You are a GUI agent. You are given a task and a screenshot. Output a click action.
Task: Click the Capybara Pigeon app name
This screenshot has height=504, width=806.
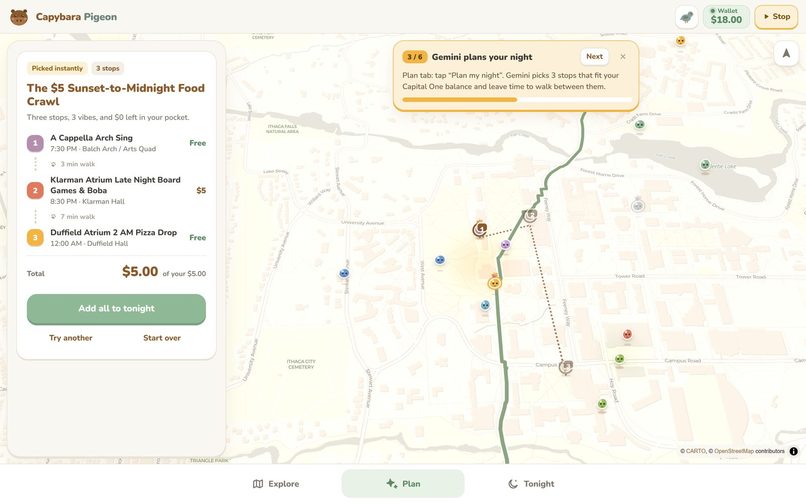coord(76,17)
